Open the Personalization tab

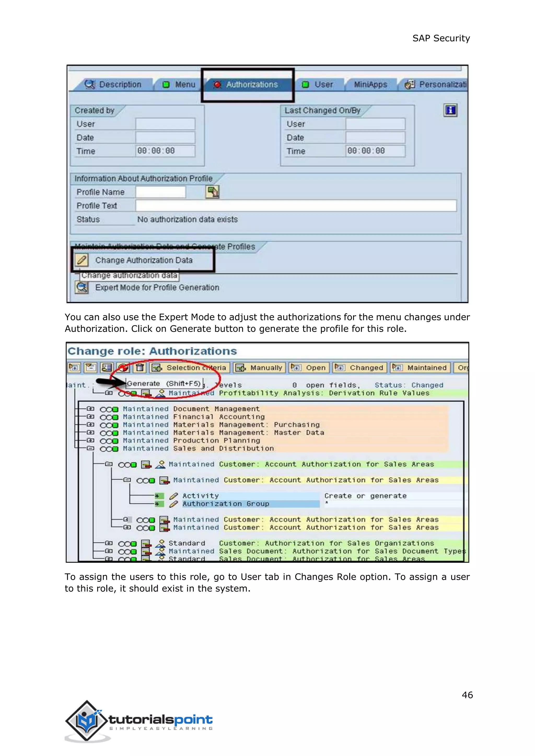click(434, 85)
